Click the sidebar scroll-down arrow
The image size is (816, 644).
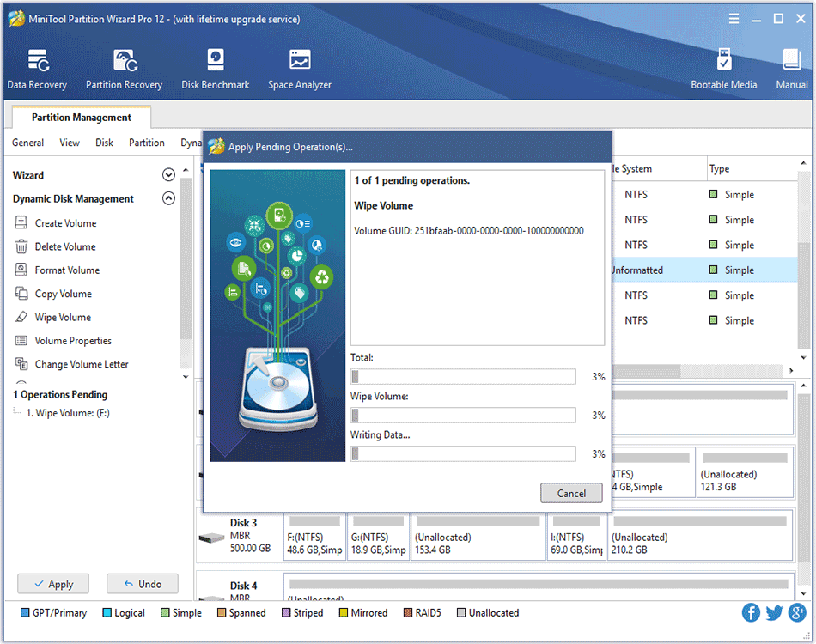(x=186, y=377)
